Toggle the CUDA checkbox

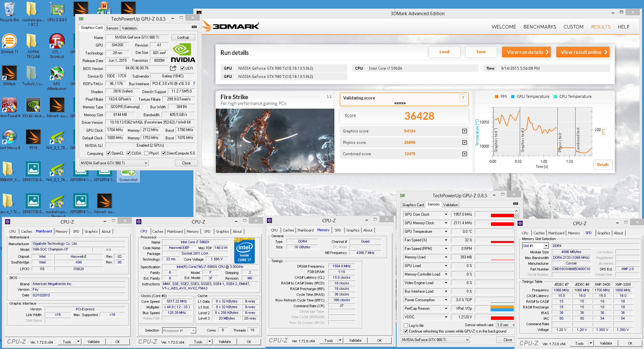(129, 153)
